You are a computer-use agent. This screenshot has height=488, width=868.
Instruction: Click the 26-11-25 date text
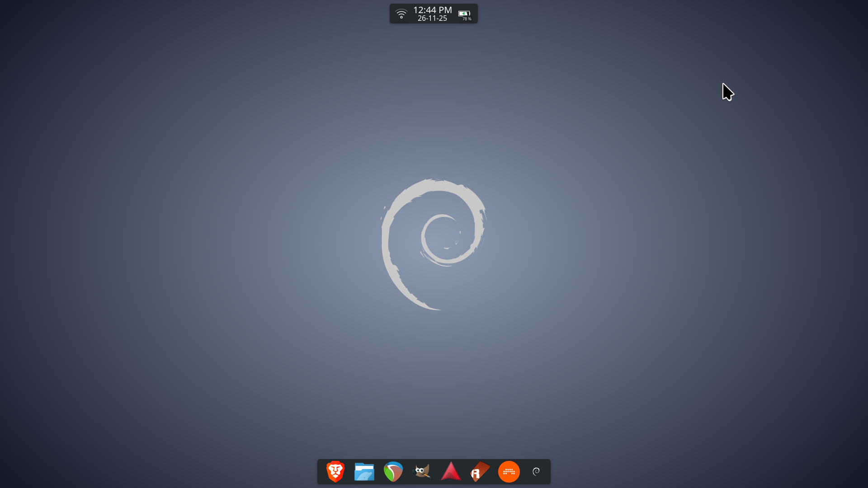(x=432, y=19)
